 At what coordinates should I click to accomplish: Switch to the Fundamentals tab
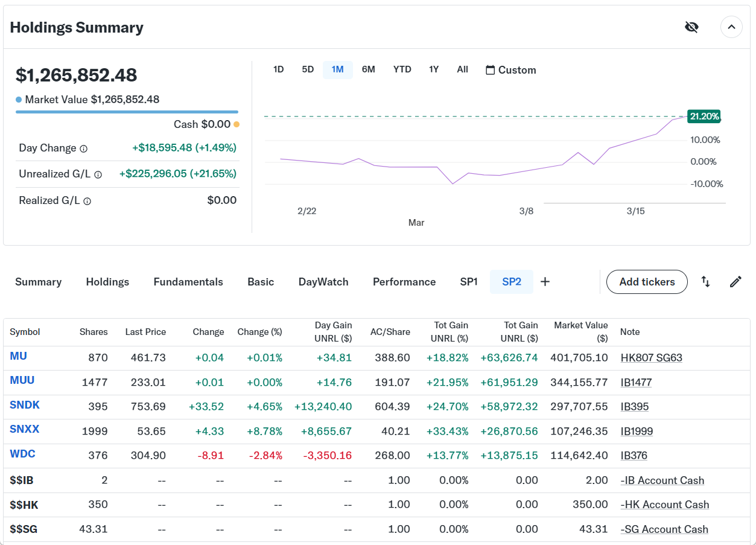[x=188, y=282]
